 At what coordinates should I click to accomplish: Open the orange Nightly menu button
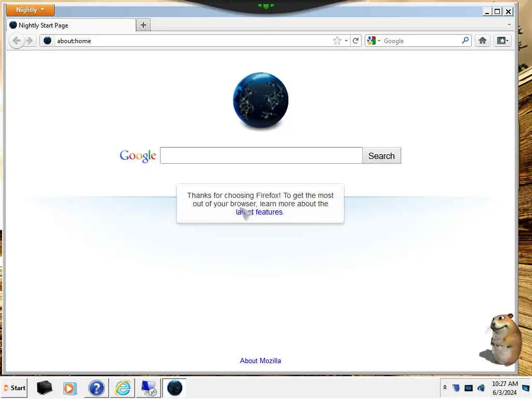[x=30, y=10]
